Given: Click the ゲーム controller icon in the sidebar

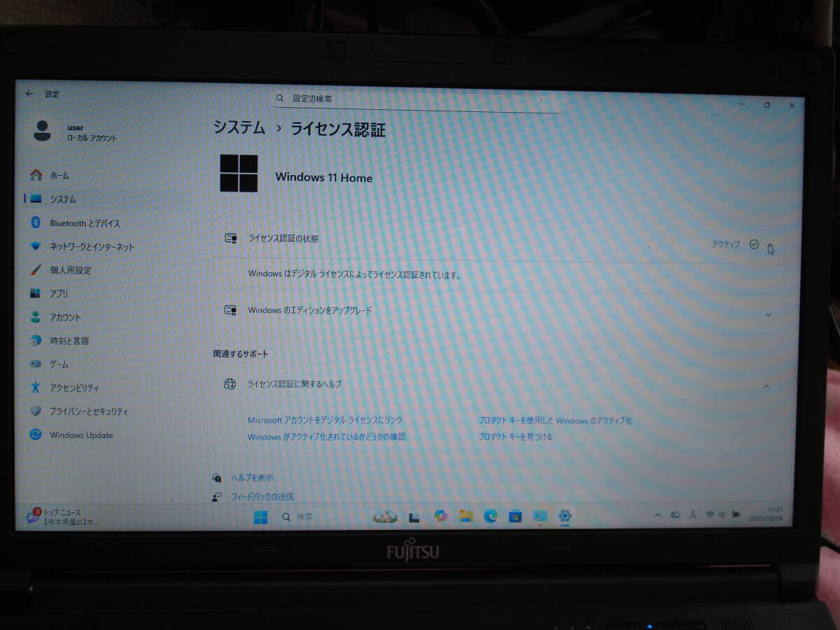Looking at the screenshot, I should coord(36,364).
